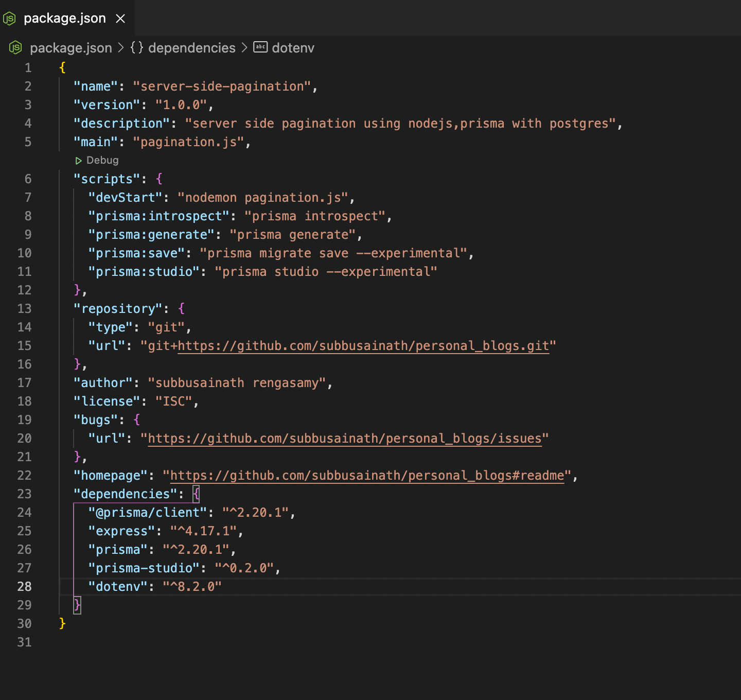The width and height of the screenshot is (741, 700).
Task: Click the "server side pagination using nodejs,prisma with postgres" value
Action: (401, 123)
